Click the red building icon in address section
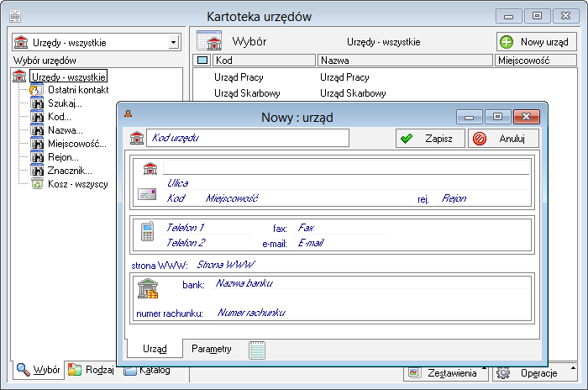 (150, 169)
